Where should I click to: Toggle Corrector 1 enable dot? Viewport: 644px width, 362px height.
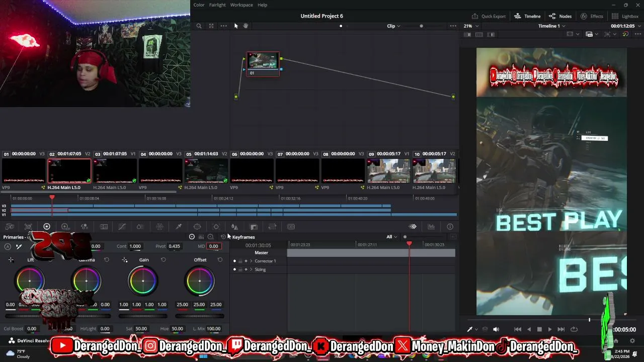click(234, 261)
